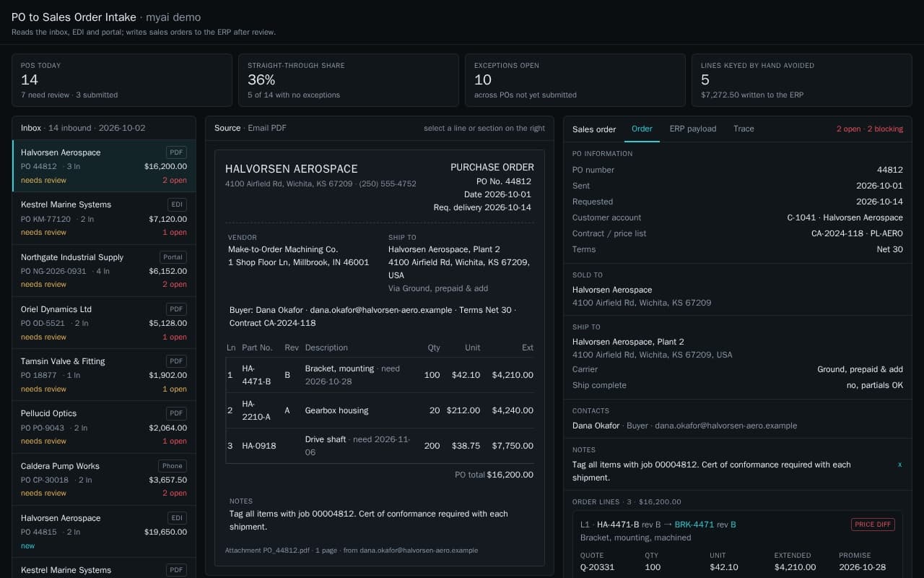Click the Customer account value C-1041
The image size is (924, 578).
(845, 217)
